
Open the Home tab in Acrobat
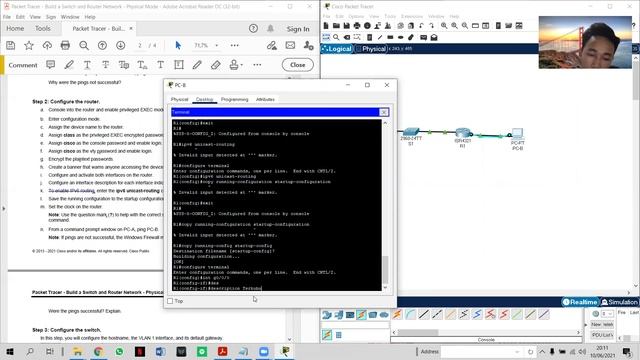(x=15, y=29)
